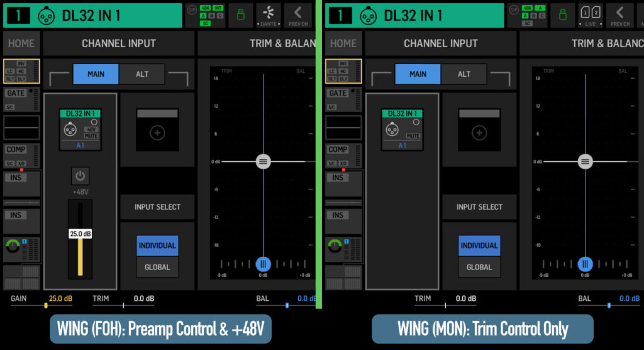Open LIVE SD cards icon on MON screen
Screen dimensions: 644x350
590,16
